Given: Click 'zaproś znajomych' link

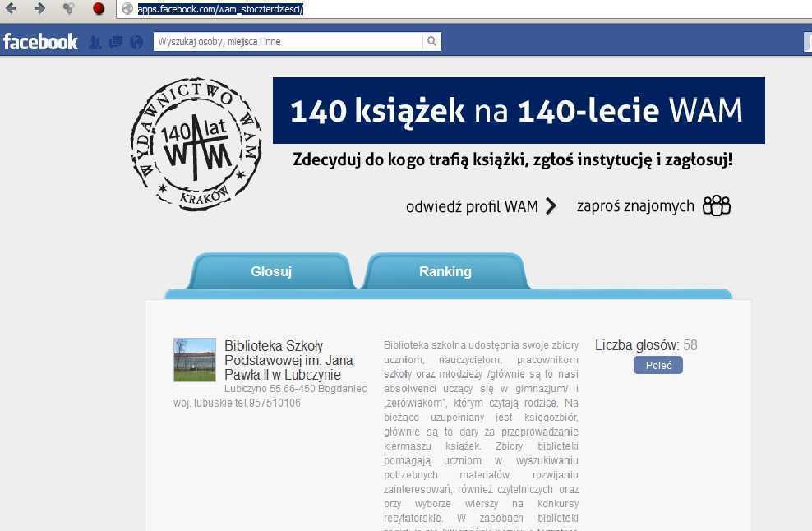Looking at the screenshot, I should point(635,206).
